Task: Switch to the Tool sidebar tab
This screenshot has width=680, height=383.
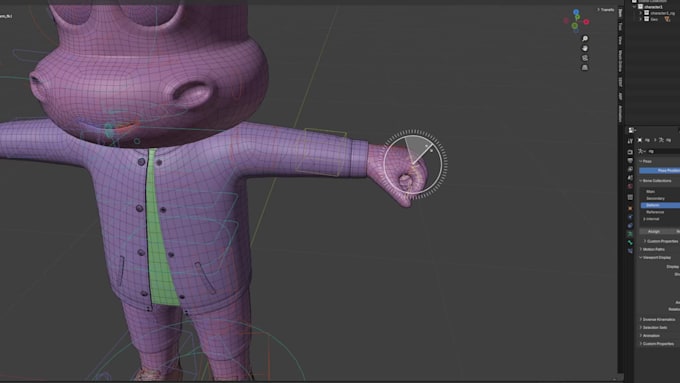Action: [x=620, y=27]
